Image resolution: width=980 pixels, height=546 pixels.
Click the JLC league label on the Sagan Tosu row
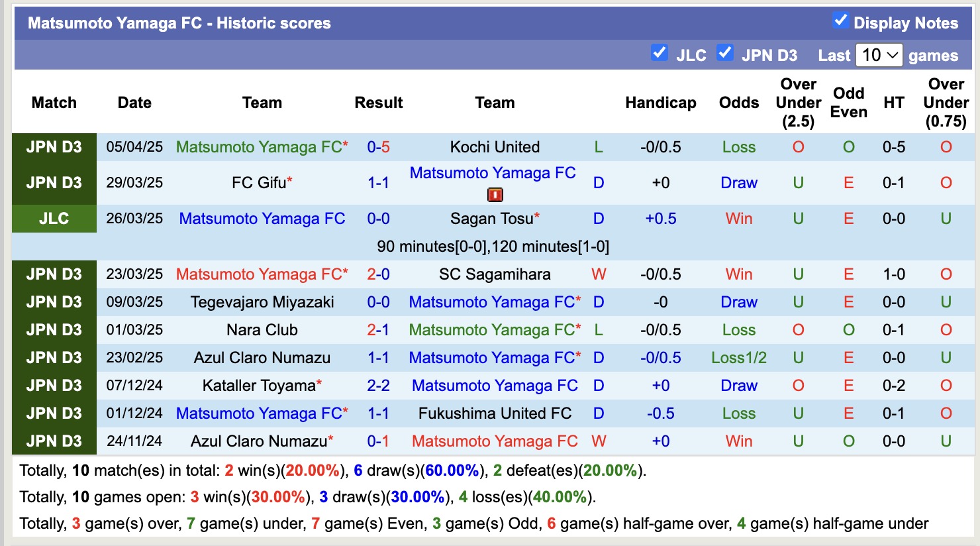(54, 218)
